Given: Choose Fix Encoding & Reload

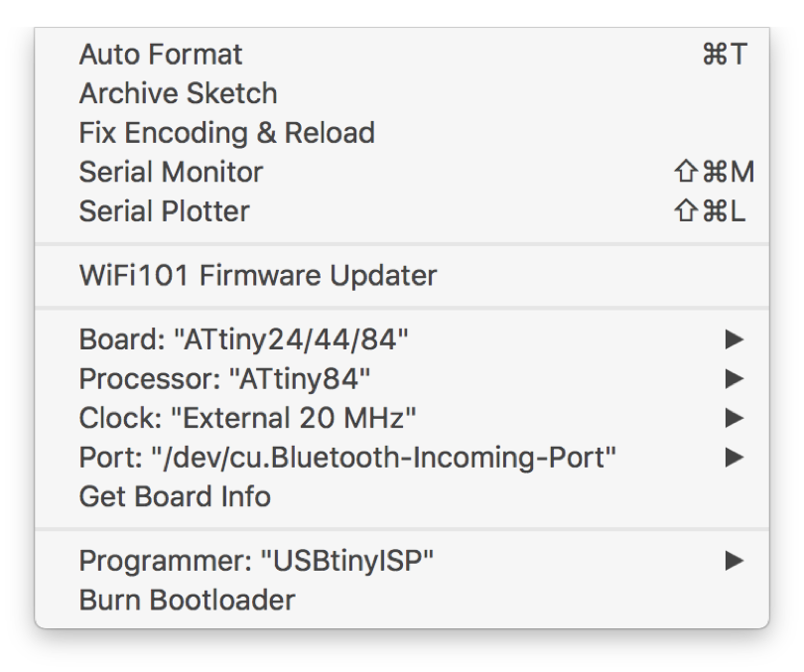Looking at the screenshot, I should (226, 133).
